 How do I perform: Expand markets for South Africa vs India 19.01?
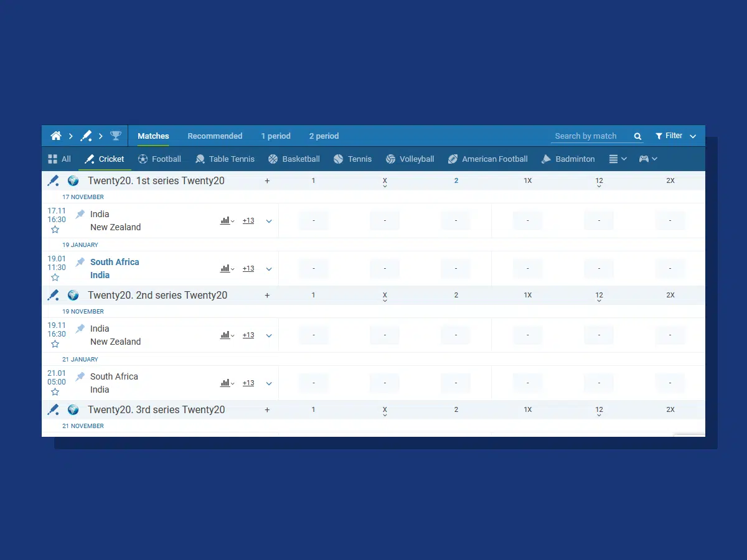coord(269,269)
